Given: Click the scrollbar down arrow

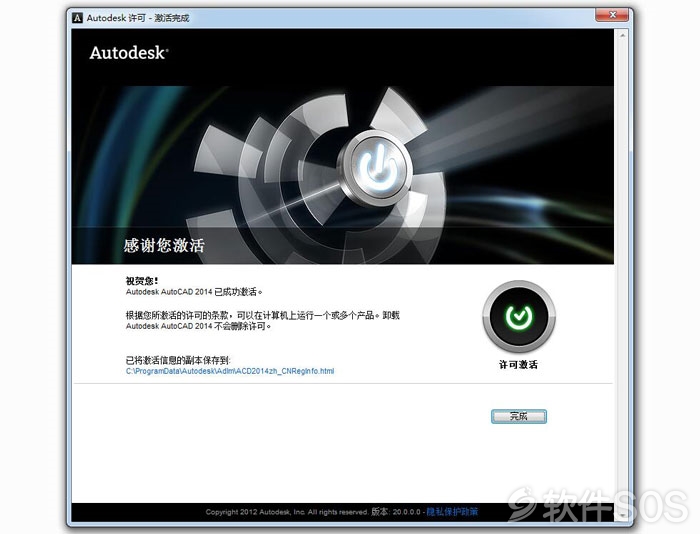Looking at the screenshot, I should pyautogui.click(x=622, y=515).
